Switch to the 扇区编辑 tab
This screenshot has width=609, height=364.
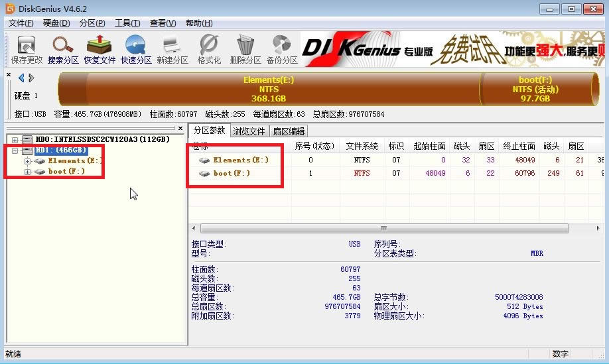(x=289, y=131)
